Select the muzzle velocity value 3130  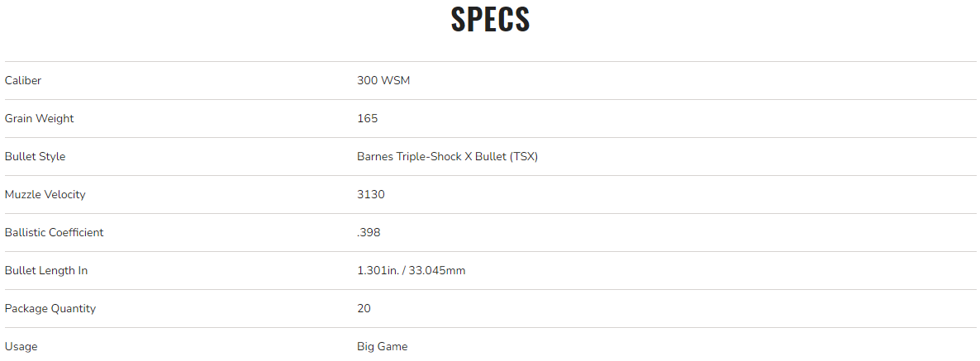[x=370, y=195]
